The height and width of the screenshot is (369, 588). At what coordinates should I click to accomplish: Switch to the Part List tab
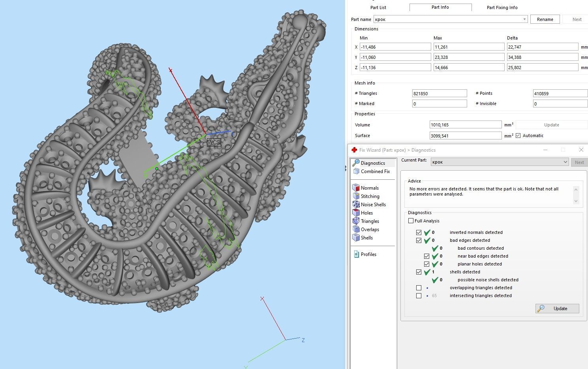[x=378, y=8]
